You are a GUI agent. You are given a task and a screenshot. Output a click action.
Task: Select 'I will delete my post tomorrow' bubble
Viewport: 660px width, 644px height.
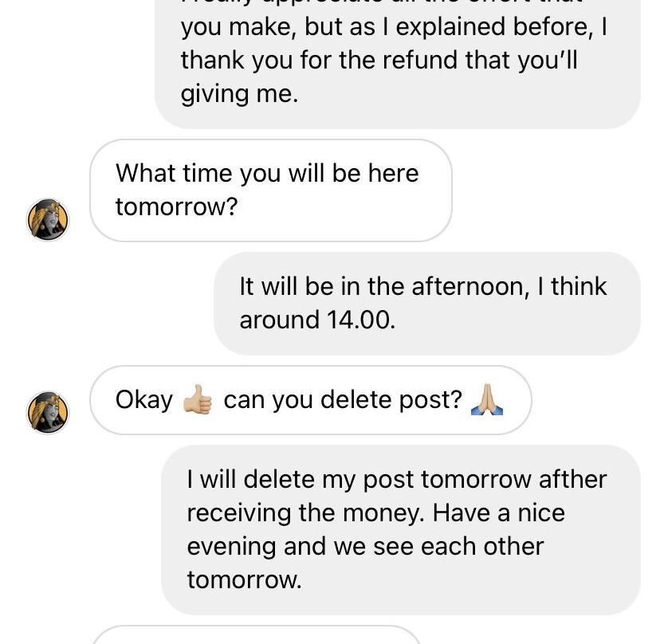click(401, 529)
